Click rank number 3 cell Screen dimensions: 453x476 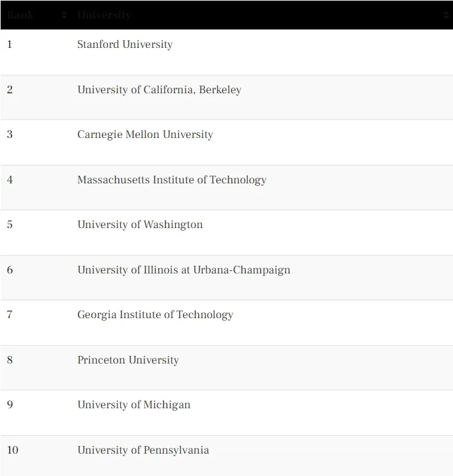tap(10, 134)
